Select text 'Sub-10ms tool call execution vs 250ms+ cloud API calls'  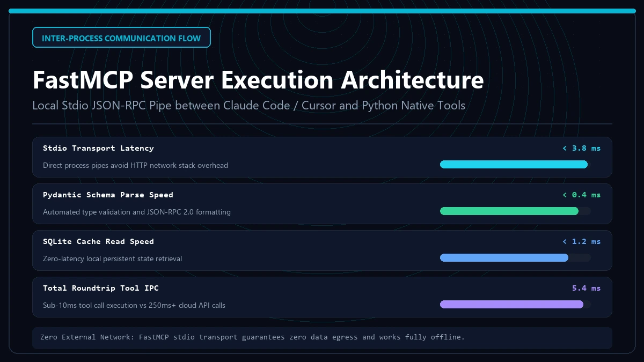[134, 305]
